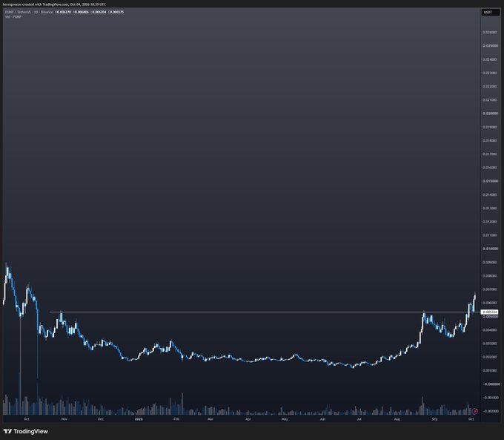Screen dimensions: 504x440
Task: Click the lightning event icon near Oct
Action: [475, 411]
